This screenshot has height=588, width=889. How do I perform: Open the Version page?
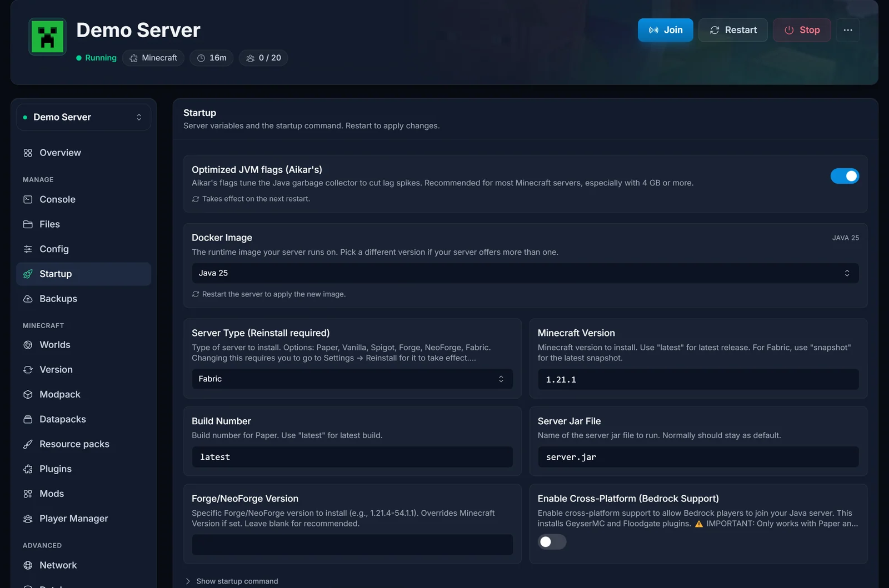tap(83, 370)
